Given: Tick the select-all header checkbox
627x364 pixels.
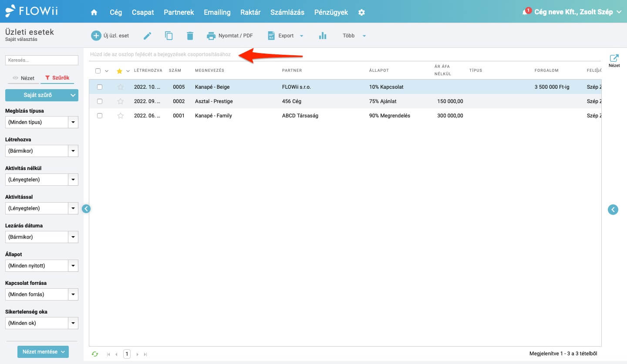Looking at the screenshot, I should point(98,71).
